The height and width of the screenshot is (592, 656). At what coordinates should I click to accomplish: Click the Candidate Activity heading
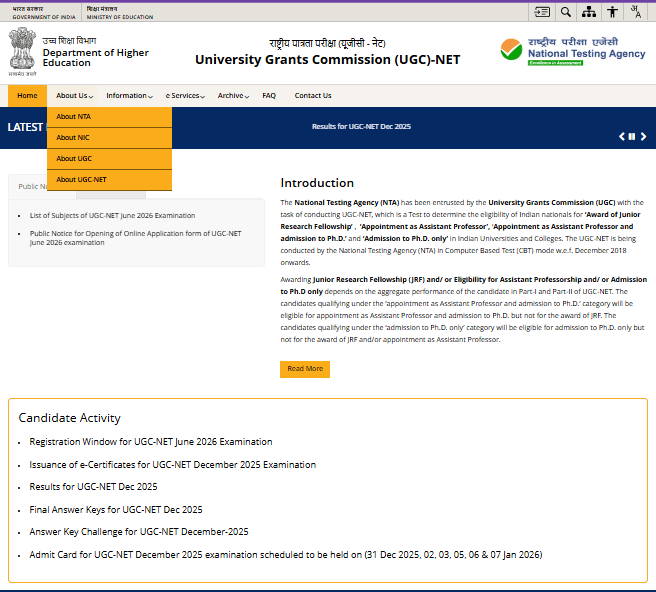click(69, 418)
